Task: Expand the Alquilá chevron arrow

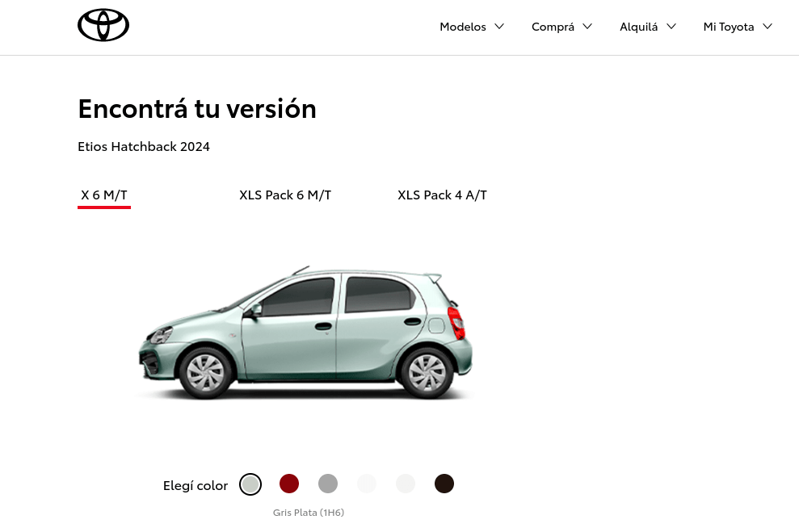Action: [x=671, y=27]
